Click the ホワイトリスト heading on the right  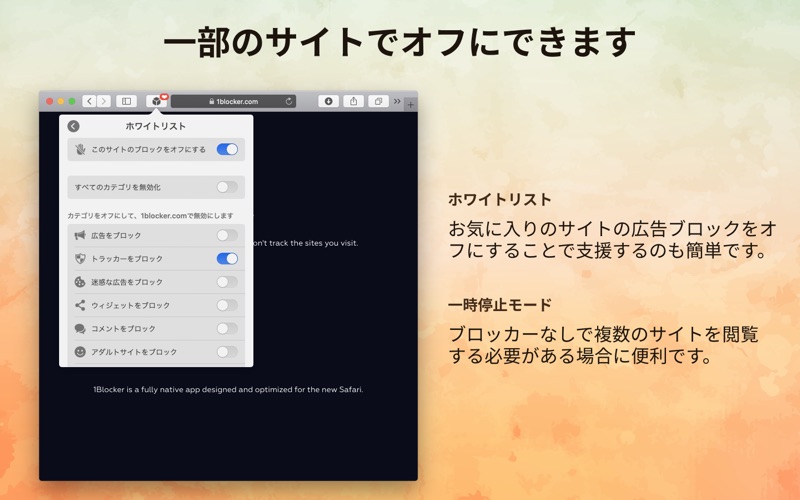pyautogui.click(x=500, y=199)
